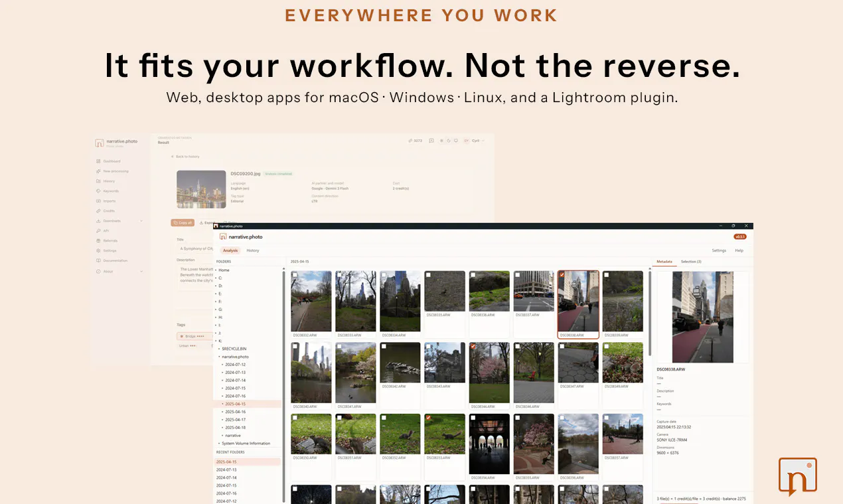Select DSC08341.ARW thumbnail

[355, 373]
